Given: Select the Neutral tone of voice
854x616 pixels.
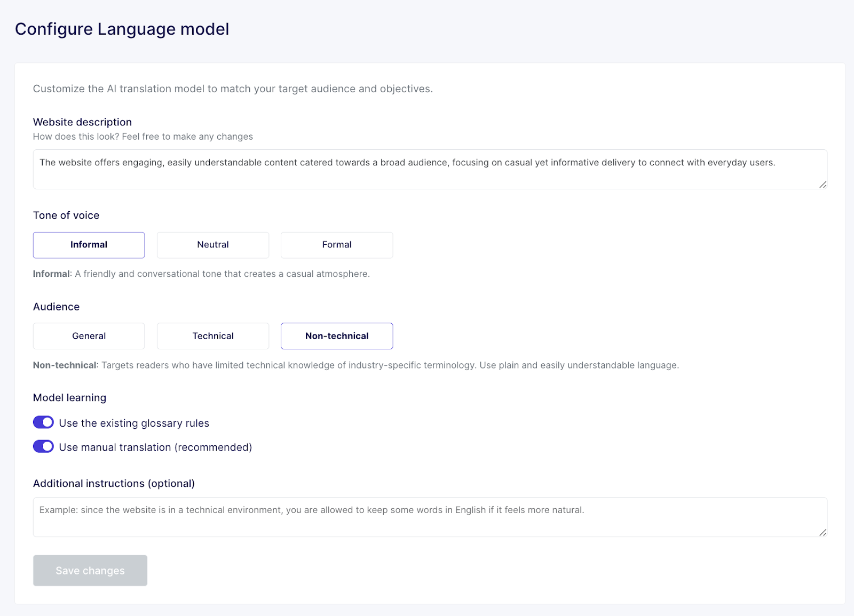Looking at the screenshot, I should (212, 245).
